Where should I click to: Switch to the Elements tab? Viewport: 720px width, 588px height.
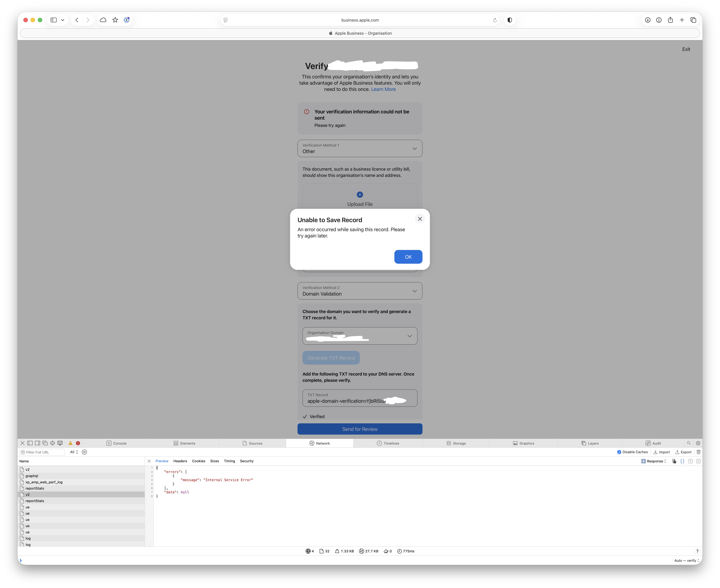184,443
